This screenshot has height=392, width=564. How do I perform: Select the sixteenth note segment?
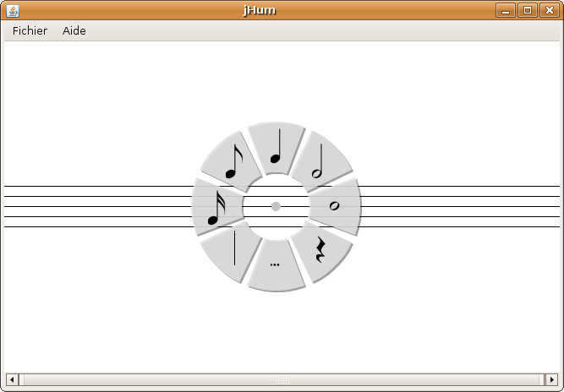[x=217, y=207]
